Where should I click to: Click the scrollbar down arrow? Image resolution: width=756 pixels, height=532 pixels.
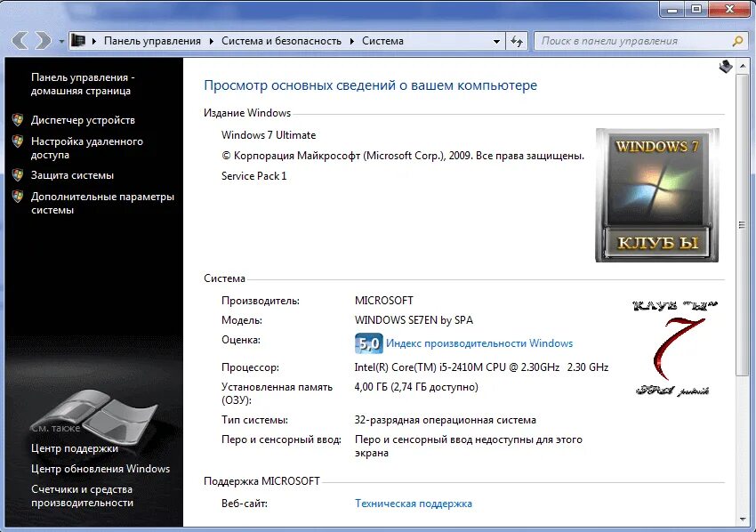[743, 520]
